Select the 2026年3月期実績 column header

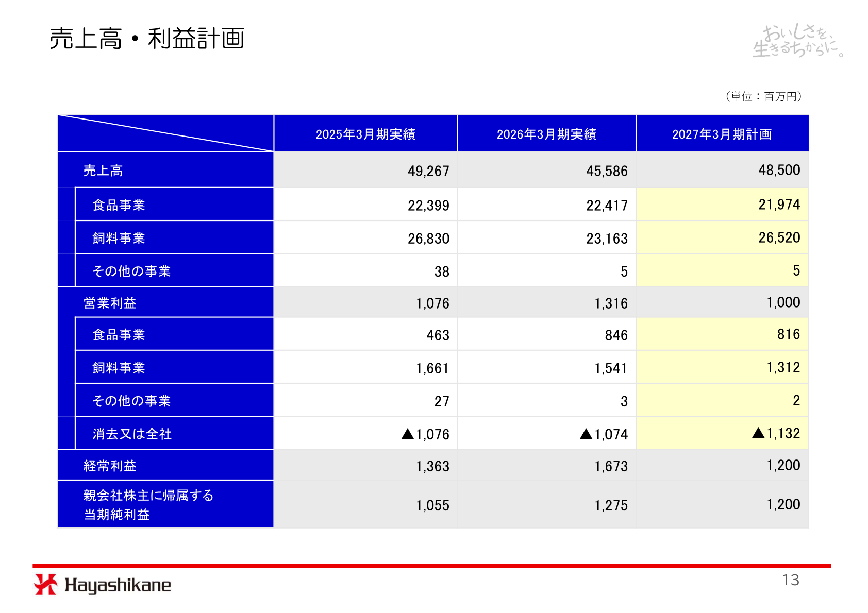[x=546, y=134]
